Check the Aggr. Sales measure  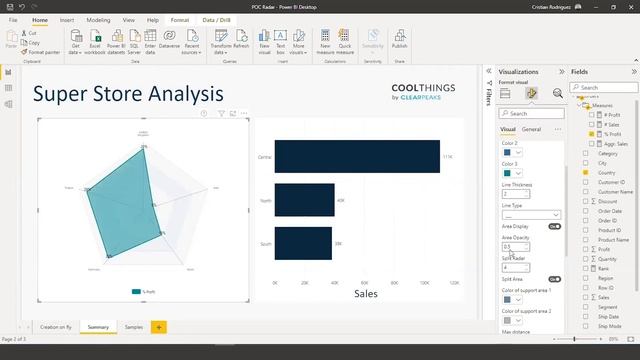pos(591,144)
